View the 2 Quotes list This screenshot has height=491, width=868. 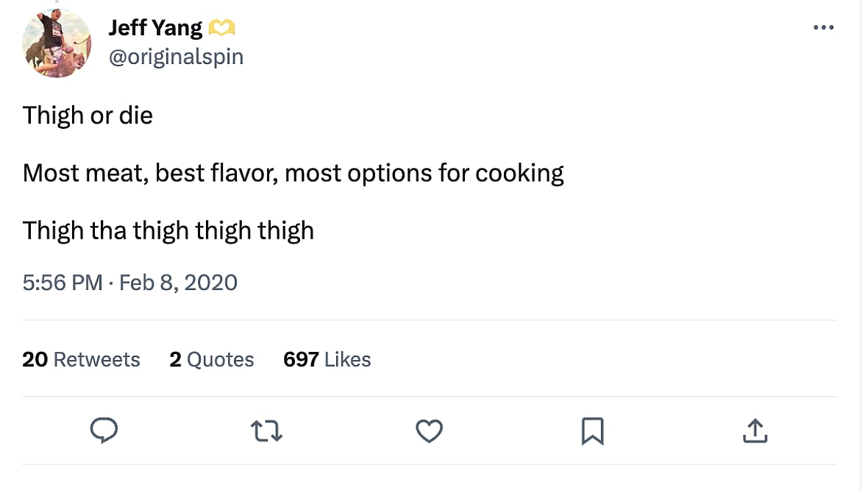tap(211, 359)
